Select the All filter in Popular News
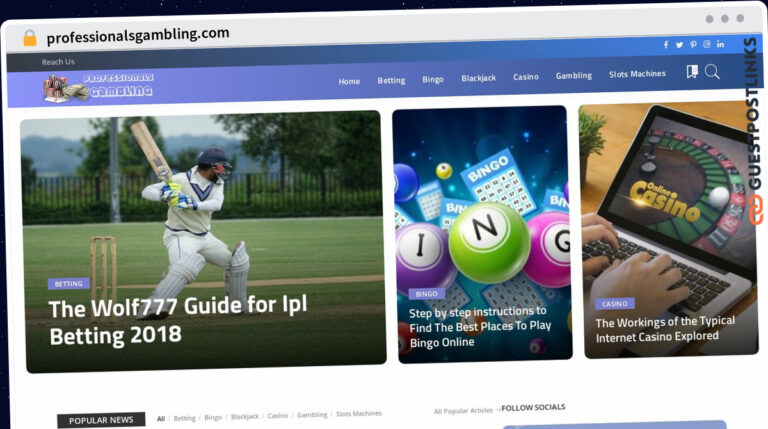Screen dimensions: 768x429 (161, 419)
